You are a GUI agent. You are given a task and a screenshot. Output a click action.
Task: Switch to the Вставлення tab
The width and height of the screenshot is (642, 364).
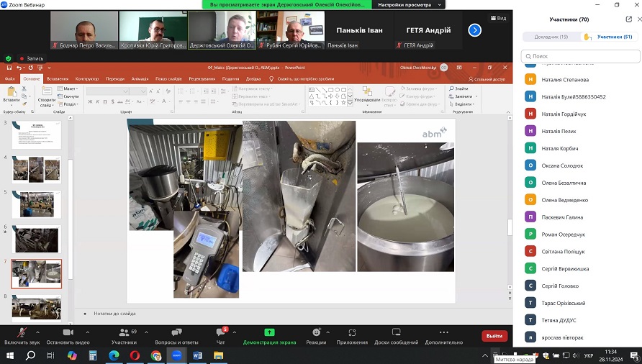pos(58,78)
